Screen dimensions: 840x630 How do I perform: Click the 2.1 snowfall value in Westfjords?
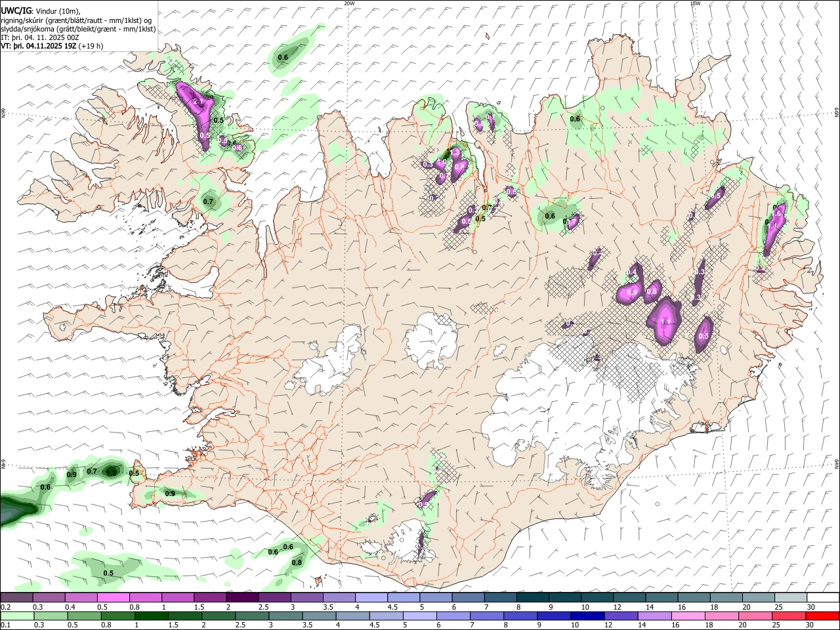[x=198, y=101]
